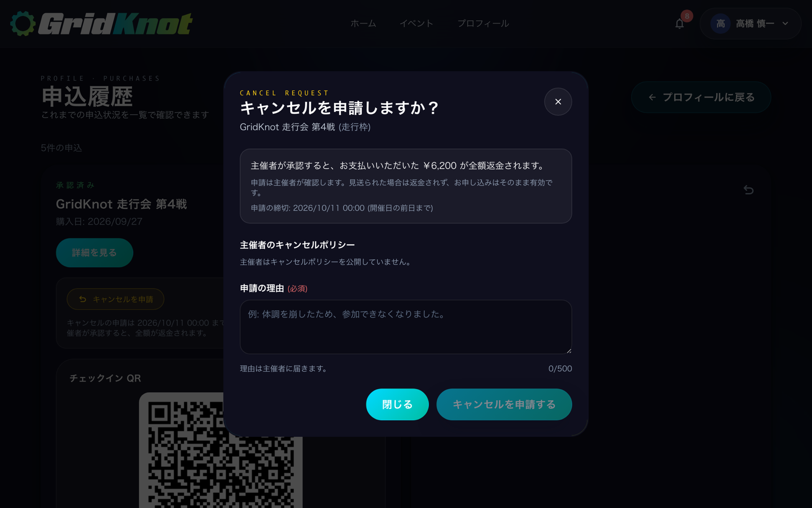
Task: Click the 詳細を見る button
Action: 94,252
